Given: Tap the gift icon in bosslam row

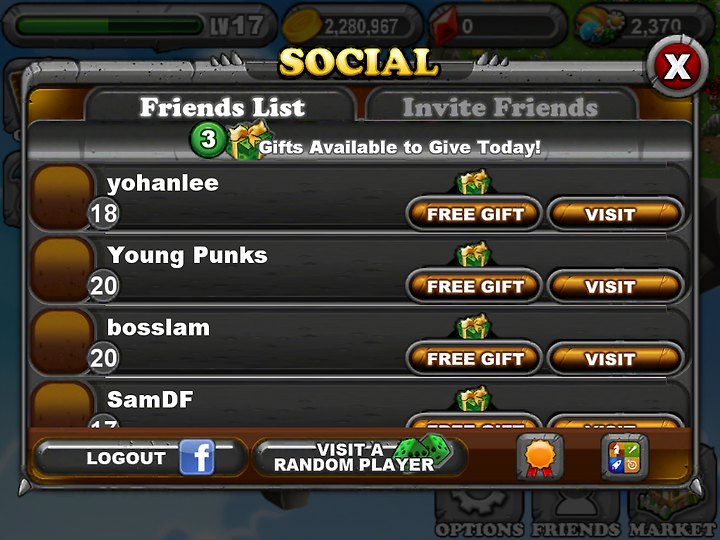Looking at the screenshot, I should 473,326.
